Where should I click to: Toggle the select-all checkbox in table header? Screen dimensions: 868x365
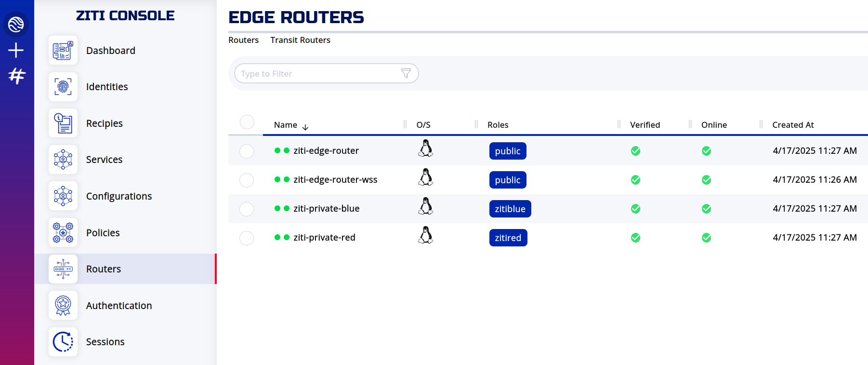pyautogui.click(x=247, y=122)
